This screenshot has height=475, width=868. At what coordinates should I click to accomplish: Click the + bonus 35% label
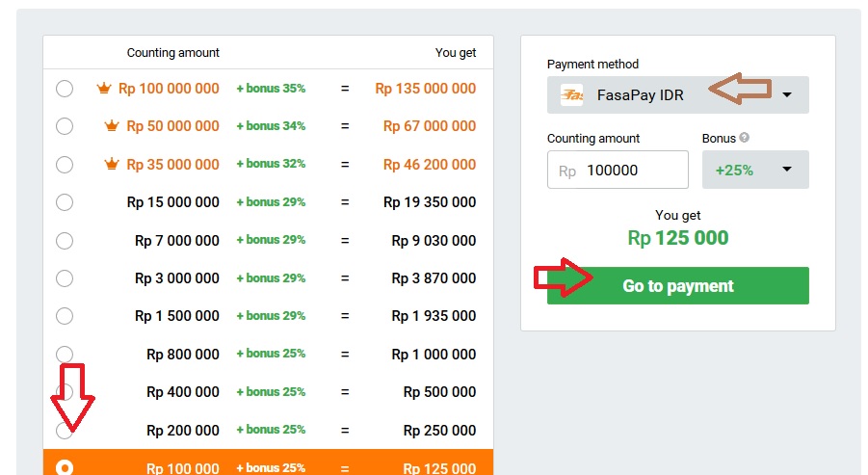pyautogui.click(x=271, y=89)
